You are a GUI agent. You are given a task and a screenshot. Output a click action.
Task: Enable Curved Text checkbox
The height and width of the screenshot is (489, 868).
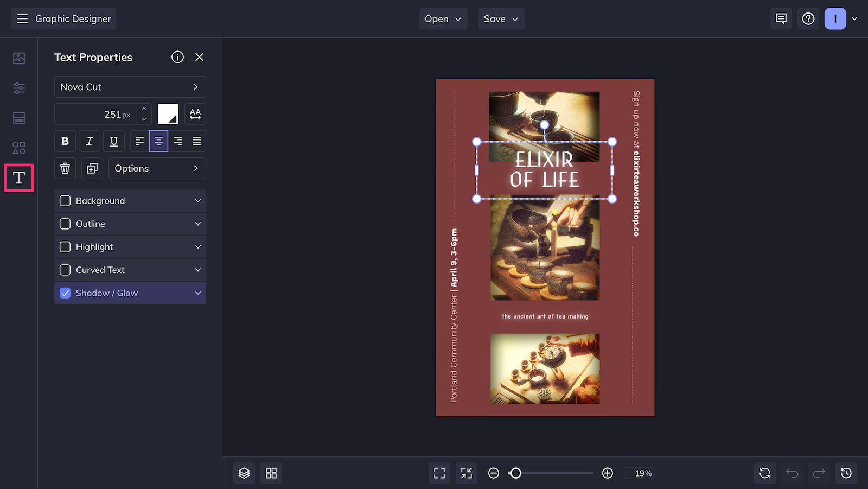click(x=65, y=270)
